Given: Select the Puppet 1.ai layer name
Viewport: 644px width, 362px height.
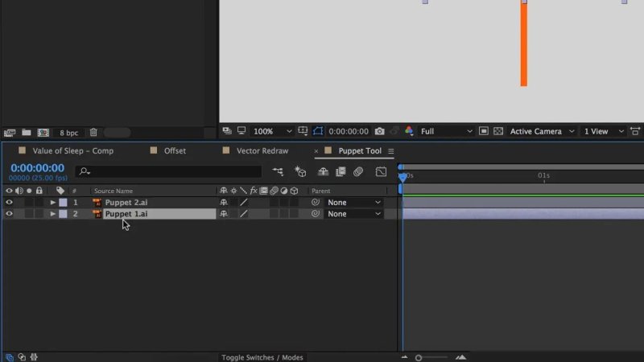Looking at the screenshot, I should coord(126,214).
